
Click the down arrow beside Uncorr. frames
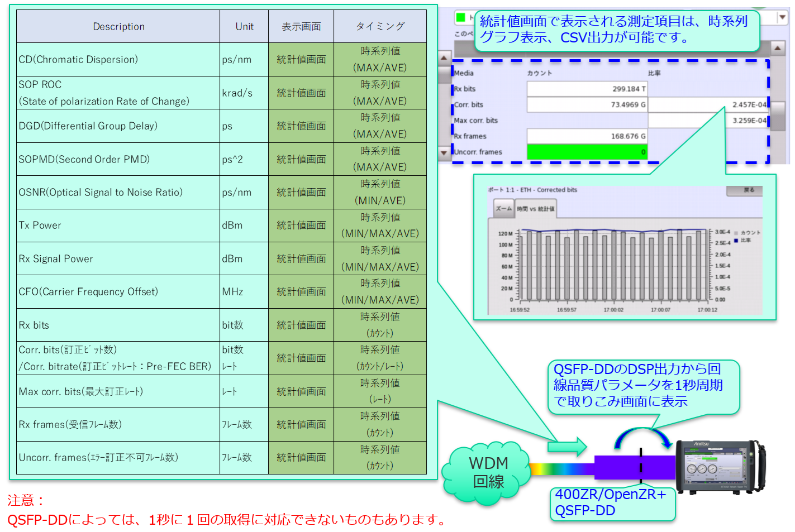(x=444, y=152)
